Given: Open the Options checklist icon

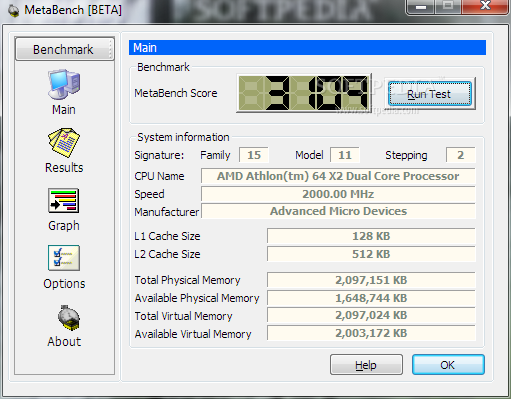Looking at the screenshot, I should click(64, 258).
